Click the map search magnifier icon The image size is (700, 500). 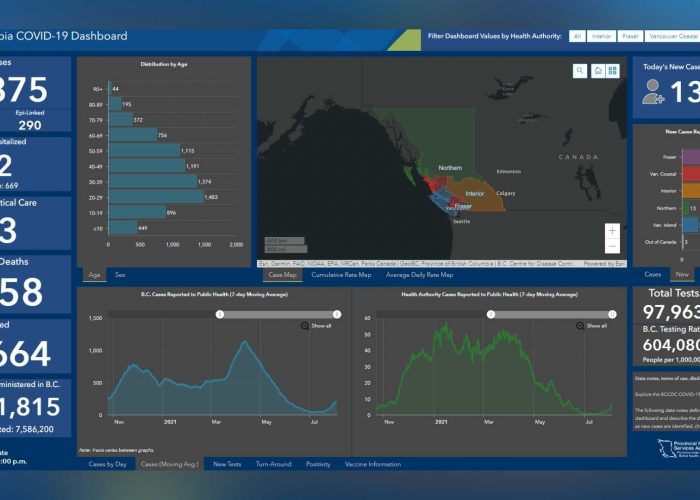pos(580,71)
